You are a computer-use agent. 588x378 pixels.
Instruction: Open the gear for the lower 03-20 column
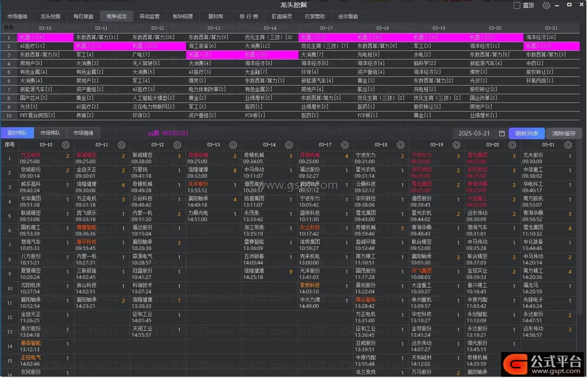point(512,145)
